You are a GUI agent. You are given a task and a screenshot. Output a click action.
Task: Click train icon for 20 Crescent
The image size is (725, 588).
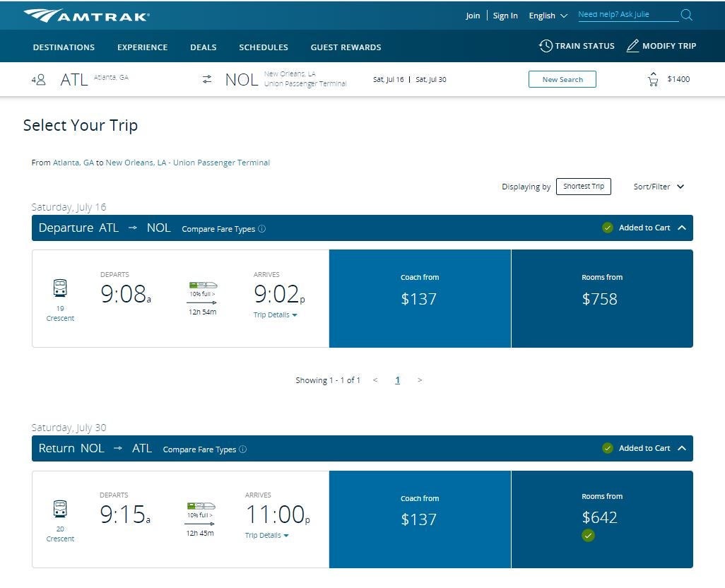pos(60,508)
